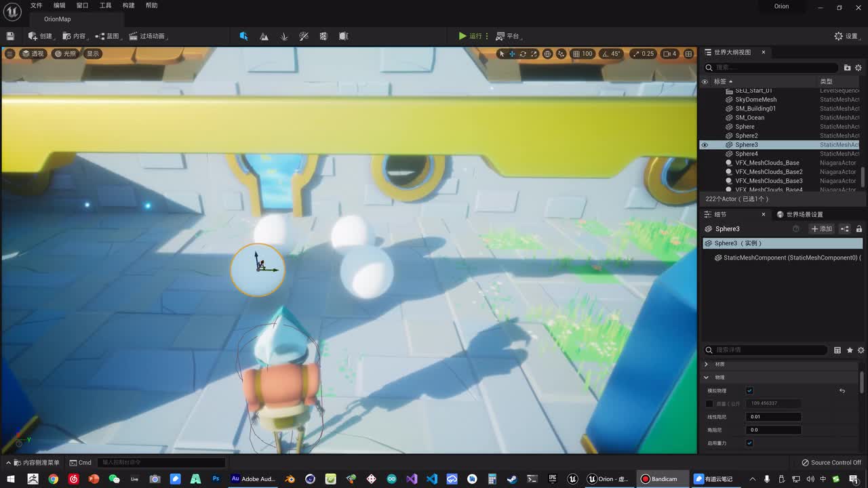The image size is (868, 488).
Task: Toggle visibility eye for Sphere3
Action: (705, 144)
